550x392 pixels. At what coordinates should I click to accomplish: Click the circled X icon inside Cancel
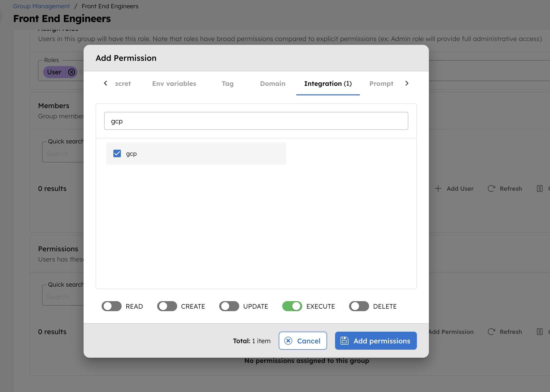(x=289, y=341)
